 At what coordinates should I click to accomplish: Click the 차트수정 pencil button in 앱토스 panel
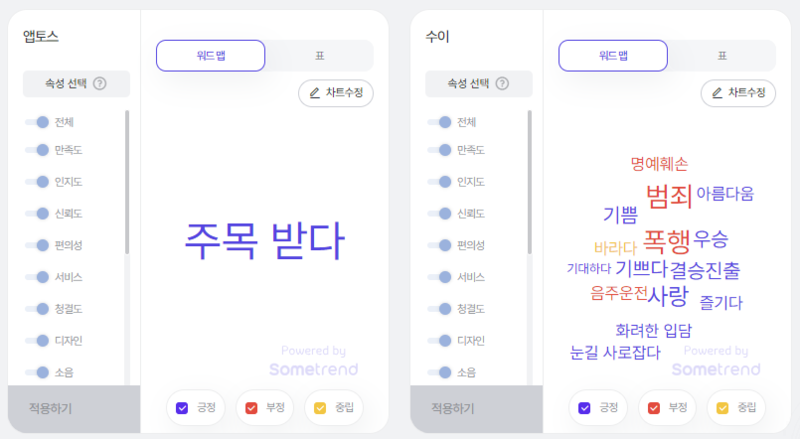point(336,93)
